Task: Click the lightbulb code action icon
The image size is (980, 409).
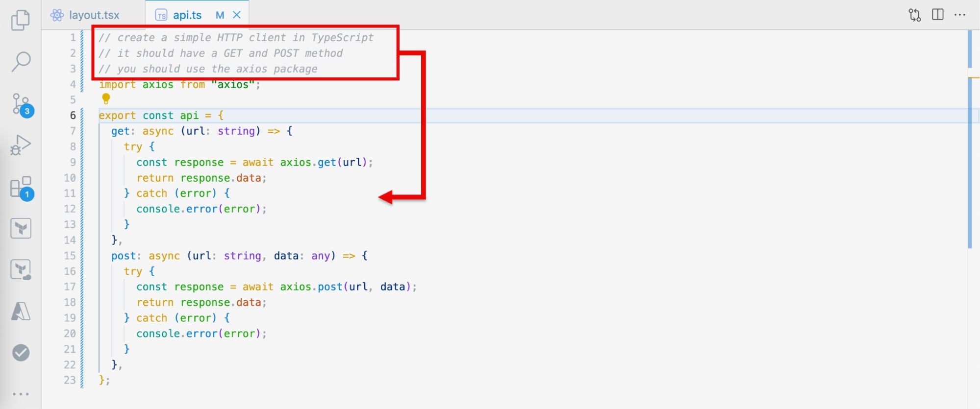Action: tap(106, 98)
